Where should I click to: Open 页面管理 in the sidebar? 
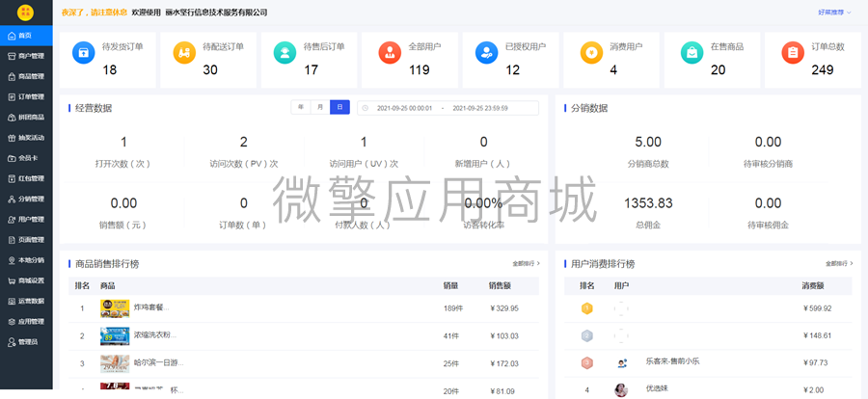(x=26, y=240)
